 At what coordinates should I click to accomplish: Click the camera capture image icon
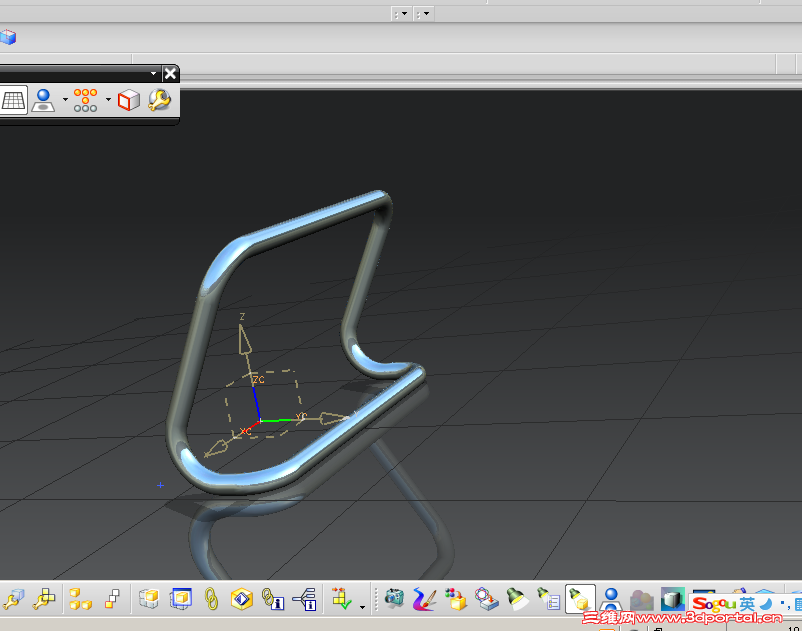tap(394, 598)
